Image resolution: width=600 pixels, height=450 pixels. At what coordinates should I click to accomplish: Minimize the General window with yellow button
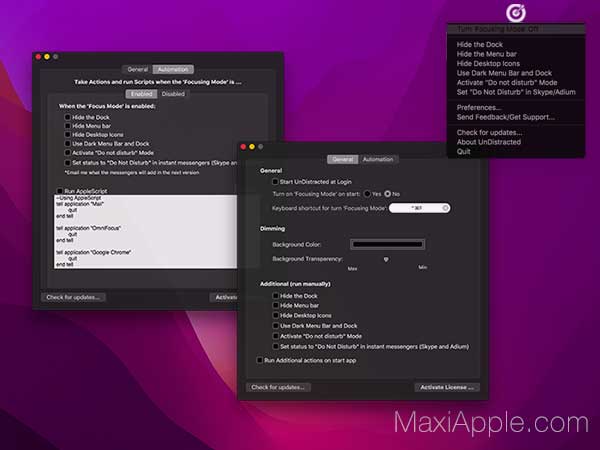(252, 147)
